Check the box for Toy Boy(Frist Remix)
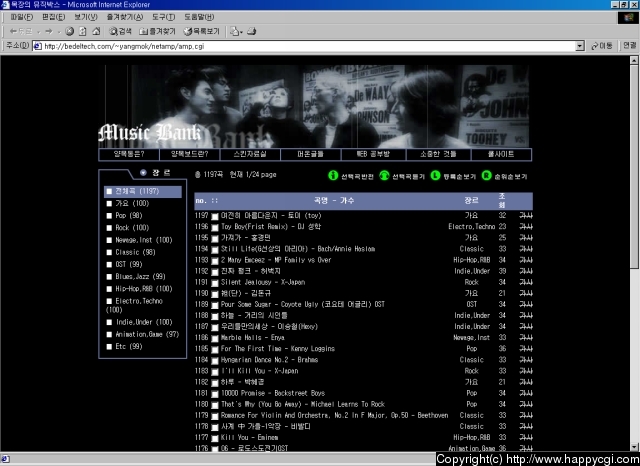640x466 pixels. click(215, 228)
